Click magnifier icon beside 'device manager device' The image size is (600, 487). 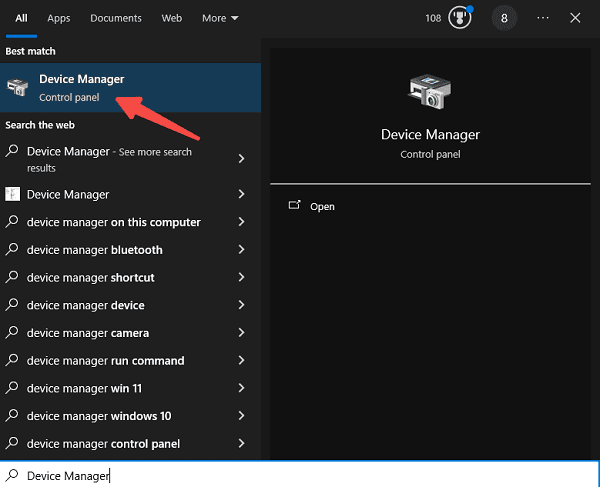click(12, 305)
